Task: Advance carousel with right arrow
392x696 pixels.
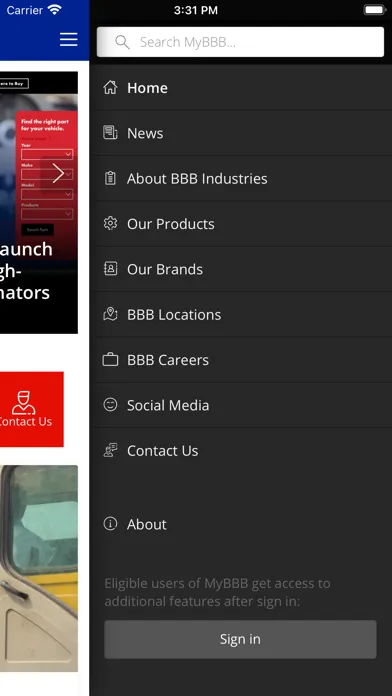Action: 58,173
